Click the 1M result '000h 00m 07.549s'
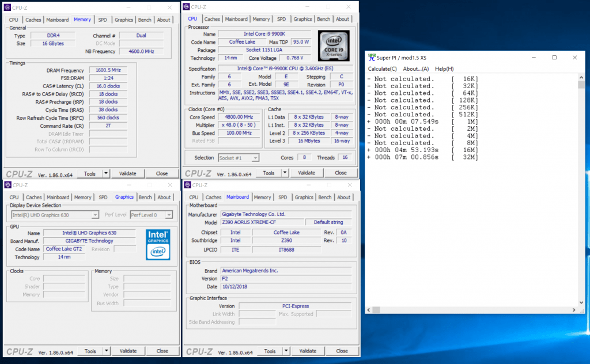The height and width of the screenshot is (364, 590). [407, 122]
